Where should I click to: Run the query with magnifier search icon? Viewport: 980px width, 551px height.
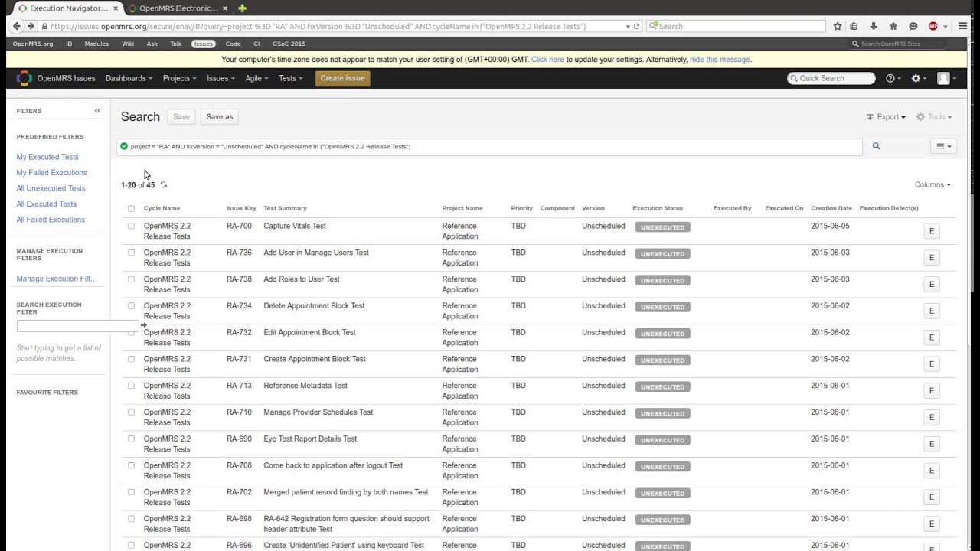(877, 146)
